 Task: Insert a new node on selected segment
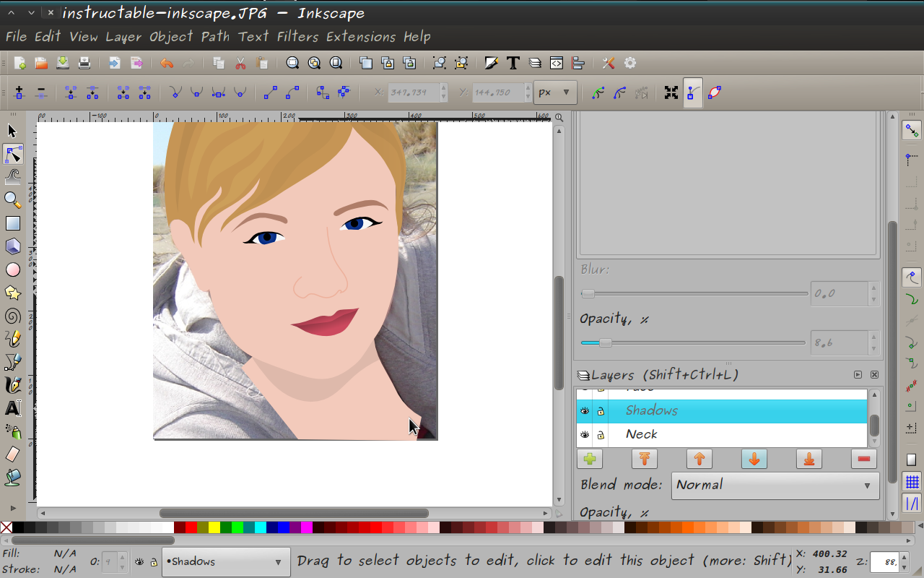pyautogui.click(x=19, y=92)
